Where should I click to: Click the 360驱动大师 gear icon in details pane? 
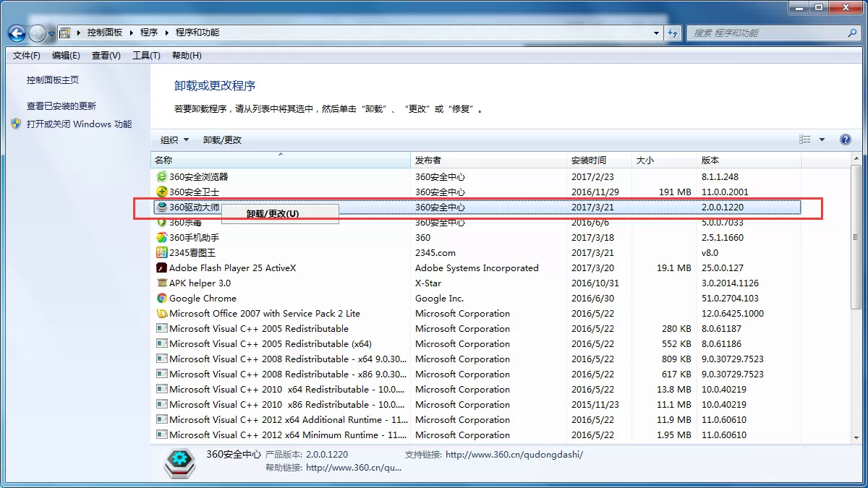tap(179, 463)
